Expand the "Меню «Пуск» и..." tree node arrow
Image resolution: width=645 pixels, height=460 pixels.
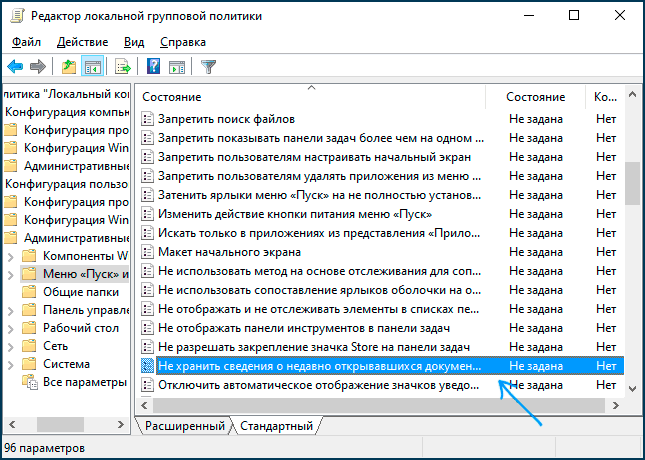pos(11,275)
